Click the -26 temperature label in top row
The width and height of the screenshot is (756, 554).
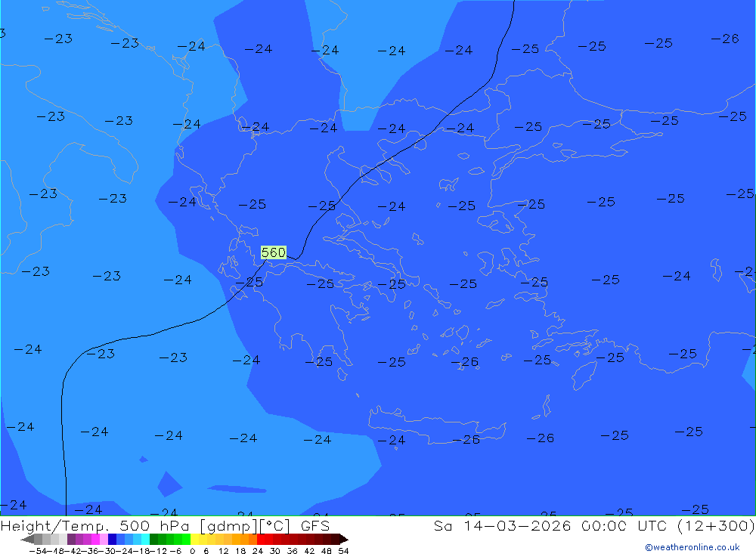pos(725,39)
